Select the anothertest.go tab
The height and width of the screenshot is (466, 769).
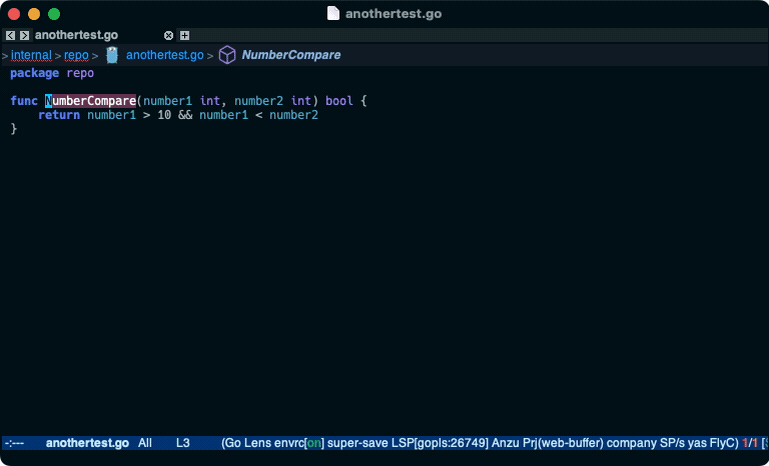coord(77,35)
